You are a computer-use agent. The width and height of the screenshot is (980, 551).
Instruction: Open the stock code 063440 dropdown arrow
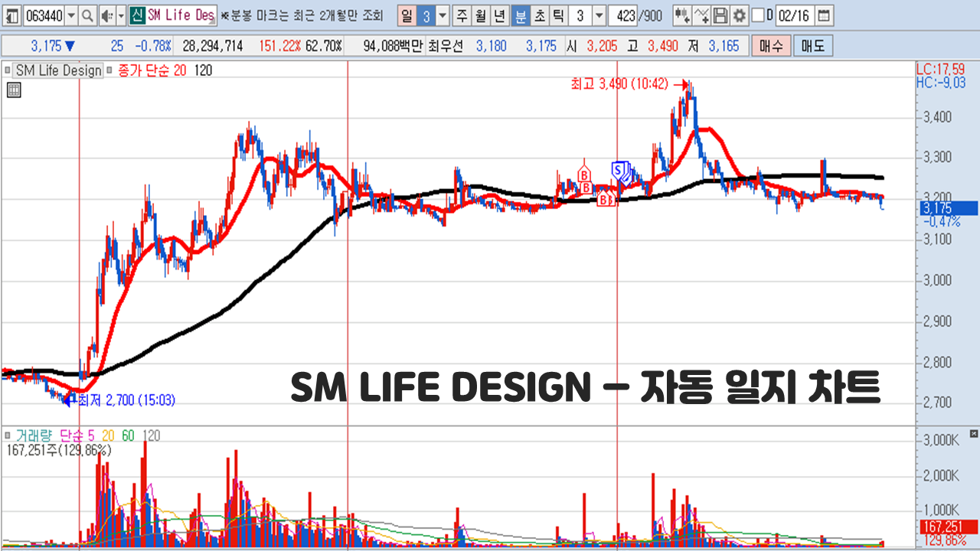(71, 16)
